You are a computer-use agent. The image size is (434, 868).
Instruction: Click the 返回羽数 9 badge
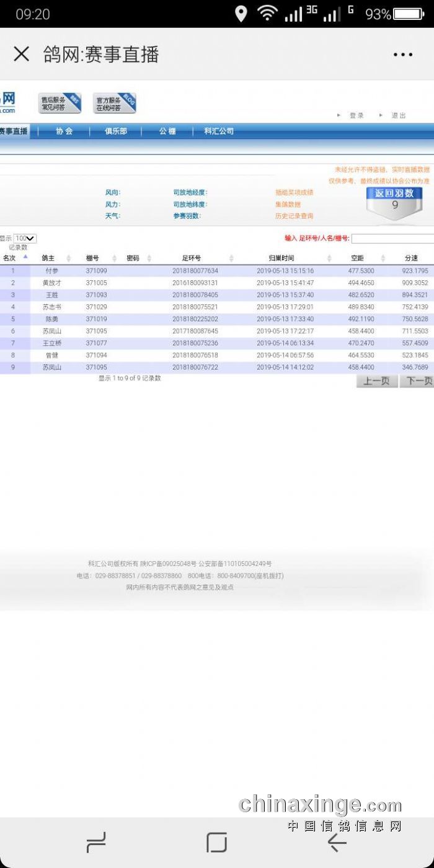click(395, 204)
